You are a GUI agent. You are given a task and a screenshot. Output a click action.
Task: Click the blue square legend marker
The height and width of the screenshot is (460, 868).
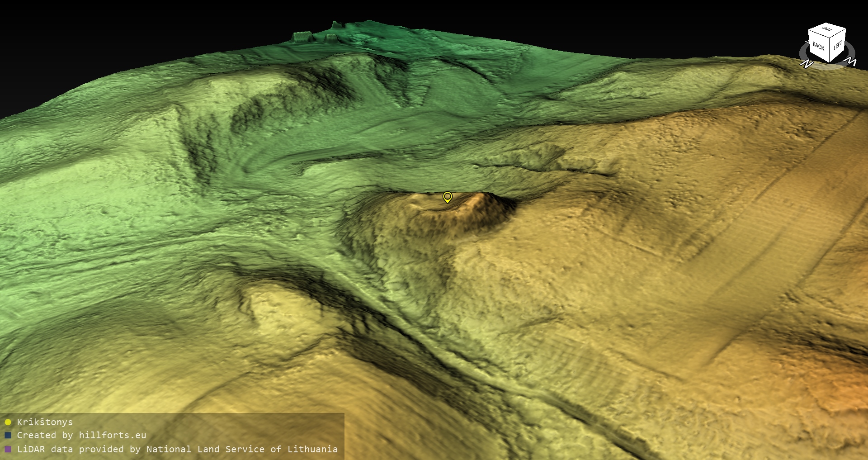tap(8, 436)
